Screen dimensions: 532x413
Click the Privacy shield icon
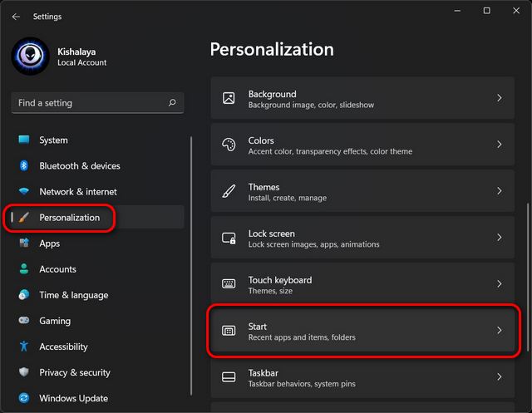24,372
